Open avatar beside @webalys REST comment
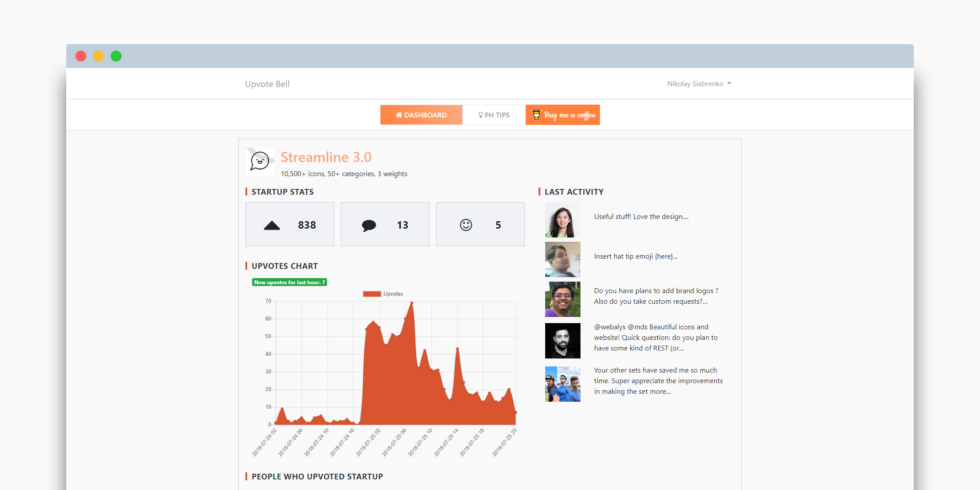 (562, 341)
